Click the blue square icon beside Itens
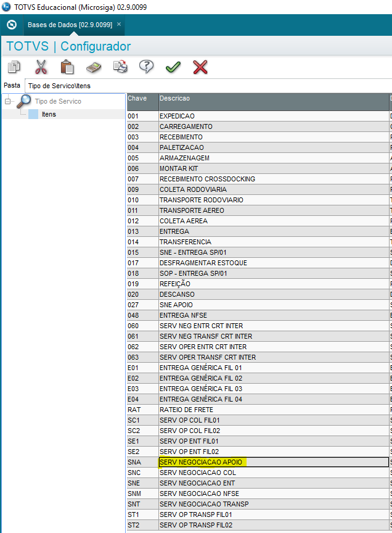The height and width of the screenshot is (533, 392). point(33,114)
